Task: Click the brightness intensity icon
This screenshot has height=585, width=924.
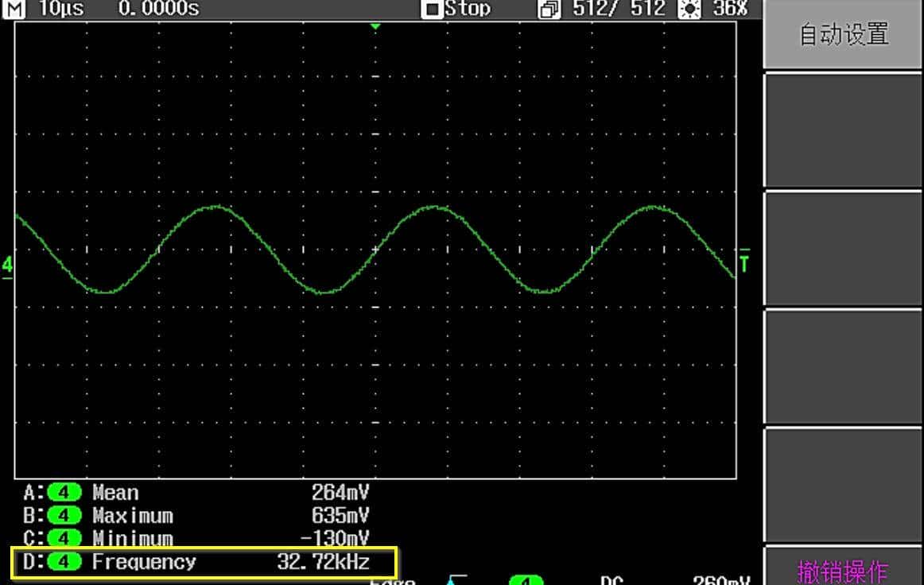Action: (689, 9)
